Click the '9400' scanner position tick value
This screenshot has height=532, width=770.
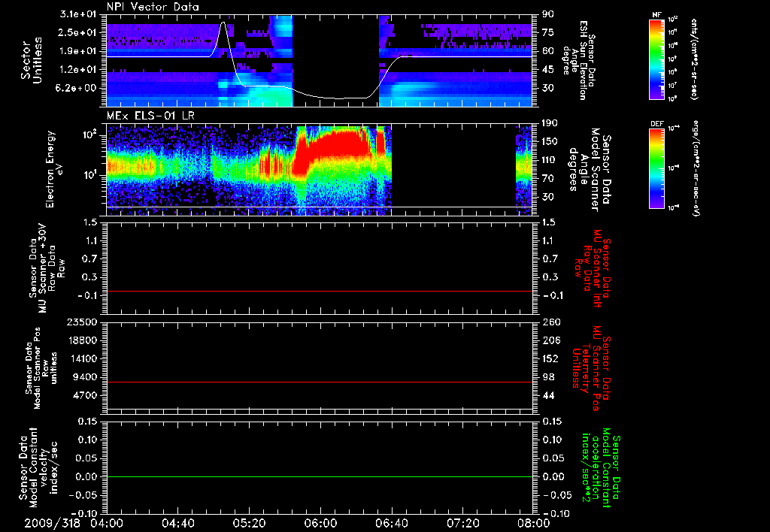click(x=84, y=377)
